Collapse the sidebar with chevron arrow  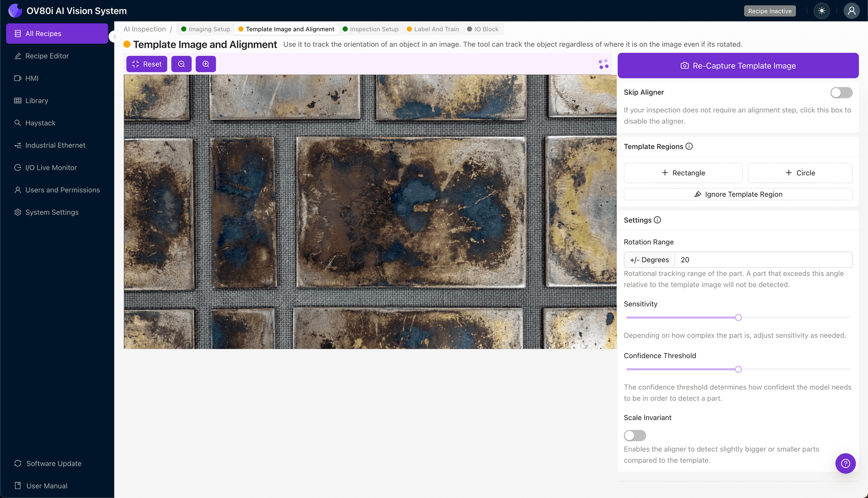[114, 37]
